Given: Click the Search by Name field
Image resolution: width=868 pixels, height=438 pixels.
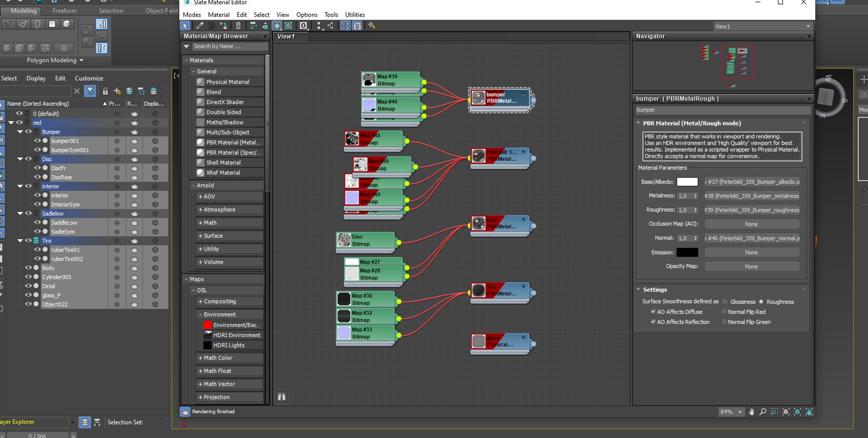Looking at the screenshot, I should tap(230, 46).
